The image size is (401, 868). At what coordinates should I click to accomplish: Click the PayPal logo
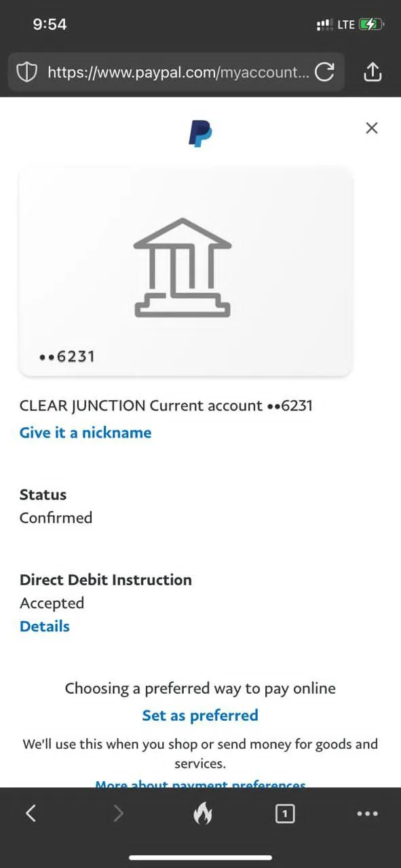pyautogui.click(x=200, y=133)
